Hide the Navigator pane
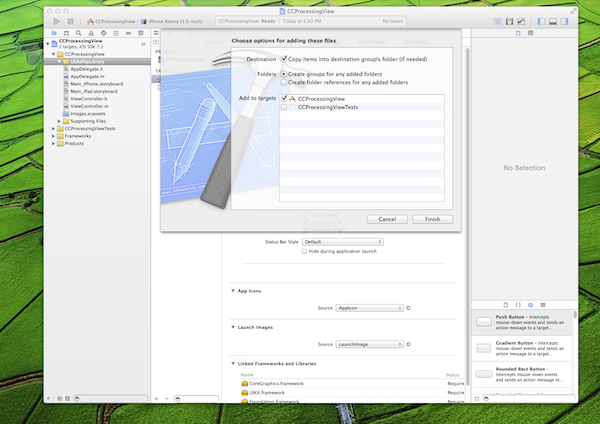 point(540,20)
